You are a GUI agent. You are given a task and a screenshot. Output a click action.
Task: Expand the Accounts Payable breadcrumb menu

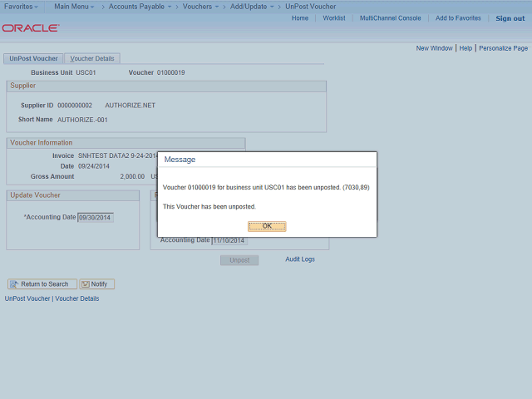click(140, 7)
